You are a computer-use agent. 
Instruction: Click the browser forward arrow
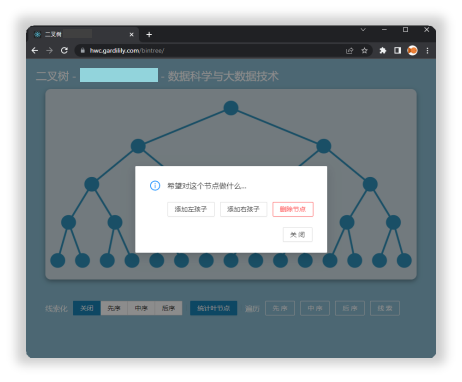[x=49, y=51]
